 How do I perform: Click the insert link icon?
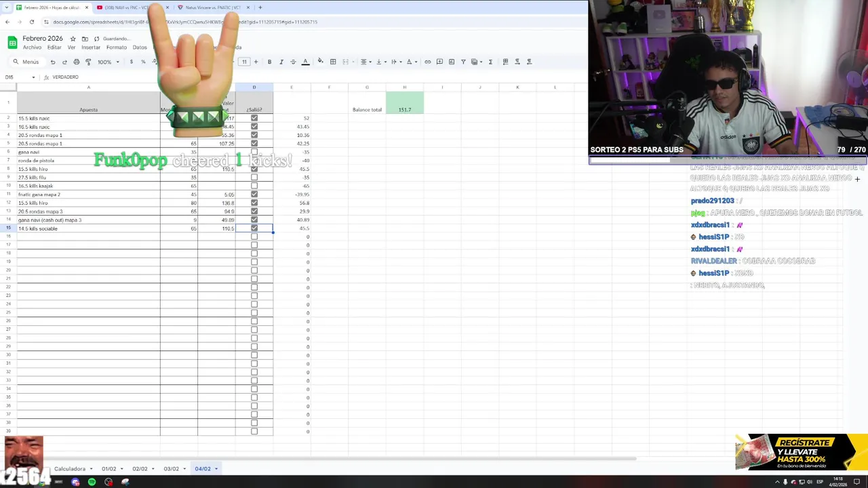point(428,62)
